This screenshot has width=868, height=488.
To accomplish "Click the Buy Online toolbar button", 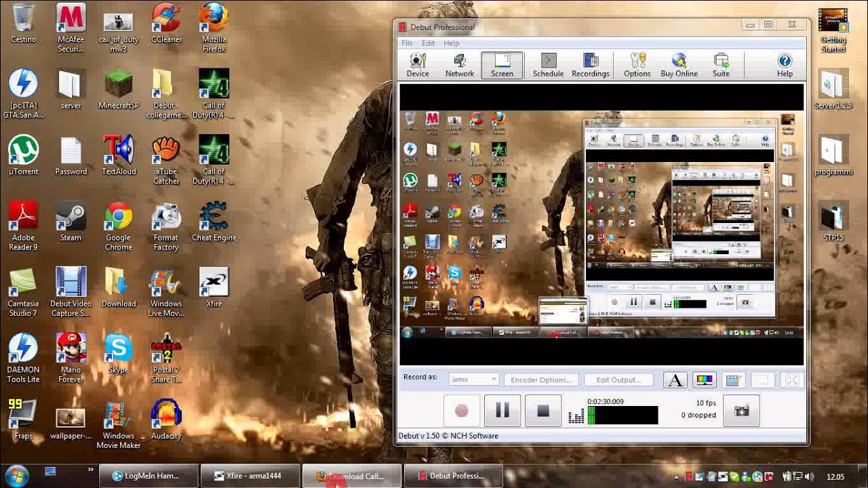I will pyautogui.click(x=679, y=65).
